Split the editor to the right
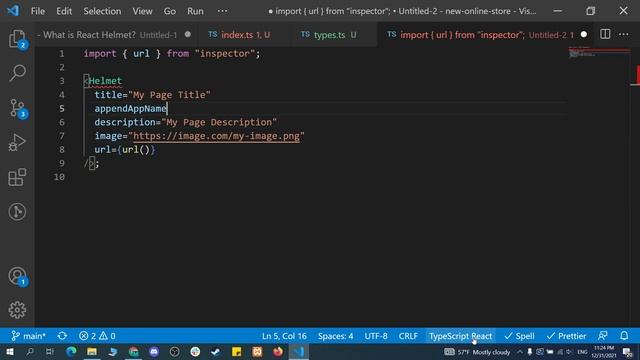Image resolution: width=640 pixels, height=360 pixels. coord(605,34)
